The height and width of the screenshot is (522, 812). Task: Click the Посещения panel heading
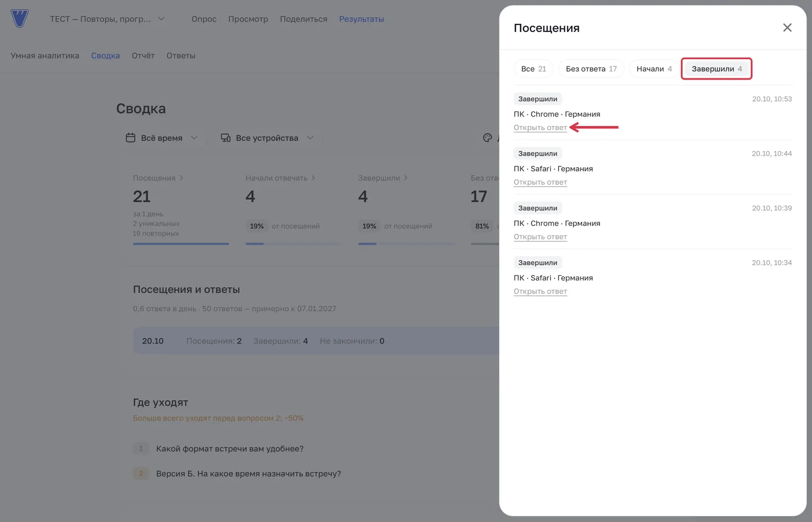pos(547,28)
